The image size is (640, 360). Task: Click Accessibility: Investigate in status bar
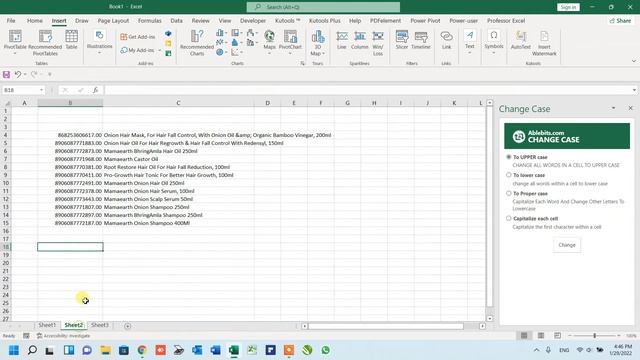[63, 336]
